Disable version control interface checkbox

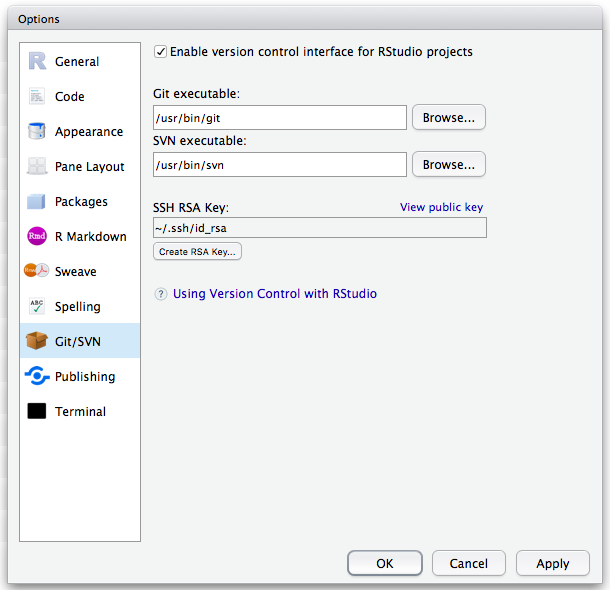pyautogui.click(x=160, y=51)
